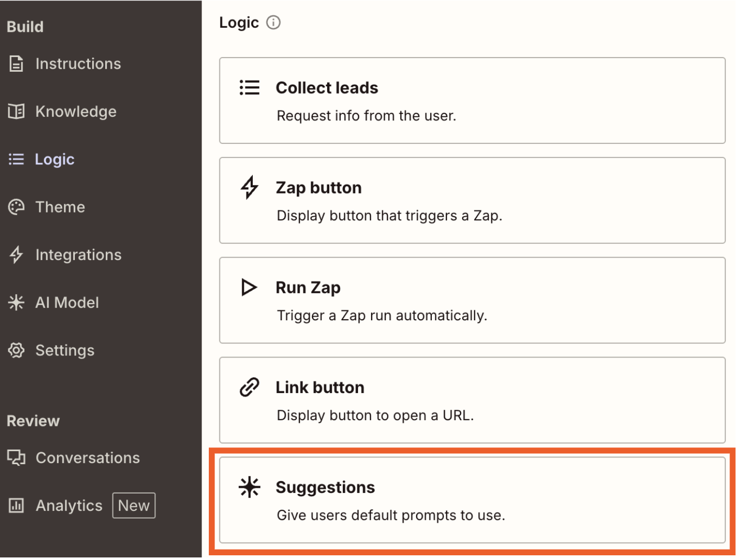Click the Collect leads list icon

tap(250, 87)
